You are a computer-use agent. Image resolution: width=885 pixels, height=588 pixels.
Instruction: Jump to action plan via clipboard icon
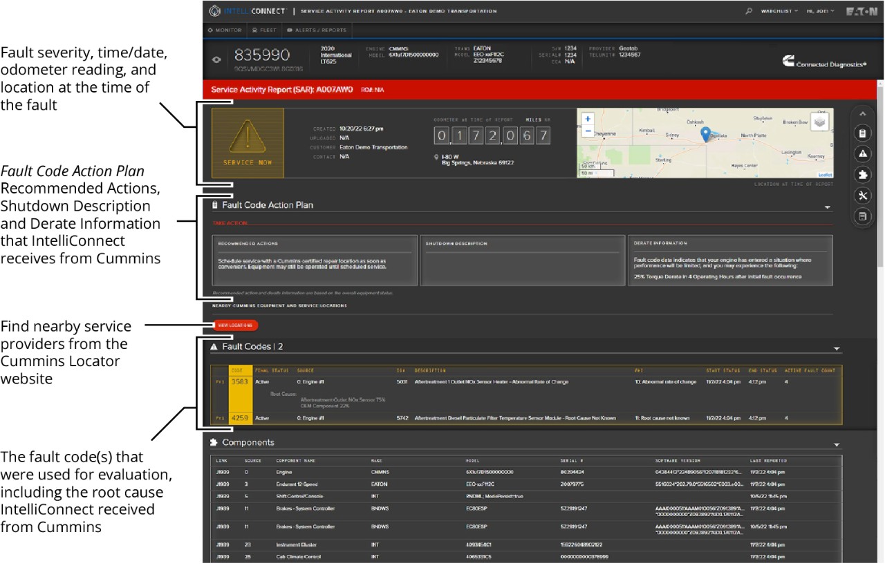coord(863,133)
